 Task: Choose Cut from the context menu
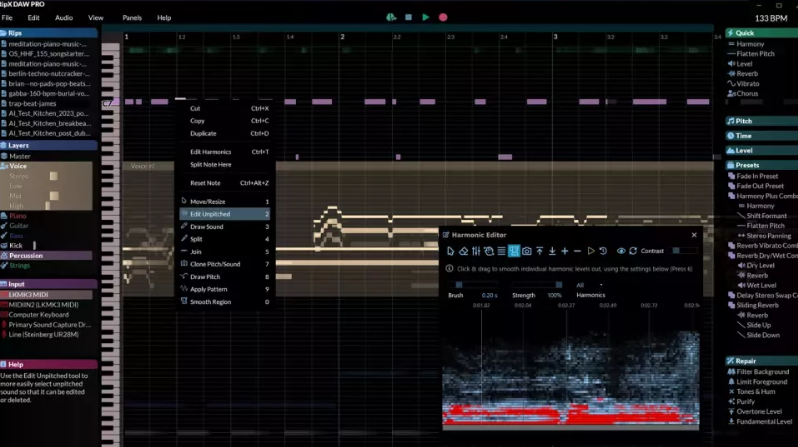point(224,108)
